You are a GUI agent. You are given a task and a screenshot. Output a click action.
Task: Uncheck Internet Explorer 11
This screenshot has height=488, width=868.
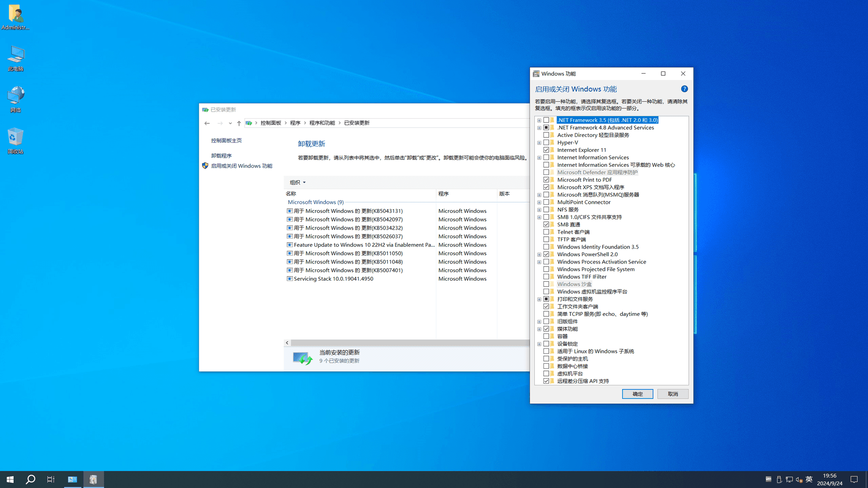[x=546, y=150]
